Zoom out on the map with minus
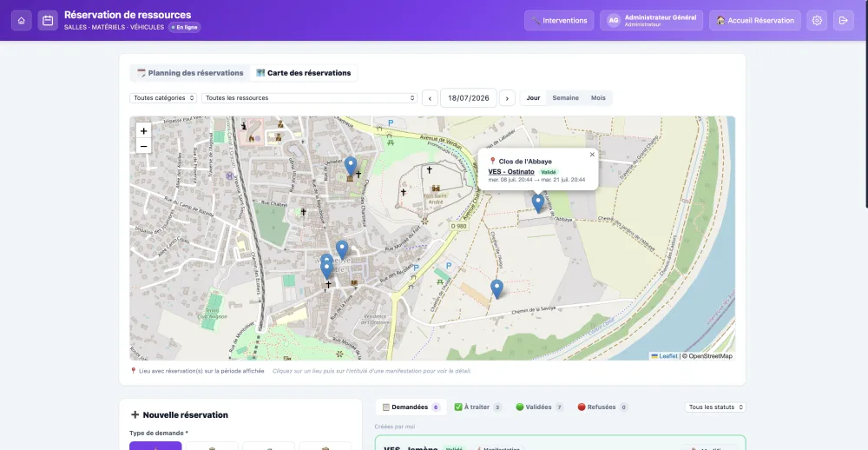Screen dimensions: 868x450 tap(143, 146)
